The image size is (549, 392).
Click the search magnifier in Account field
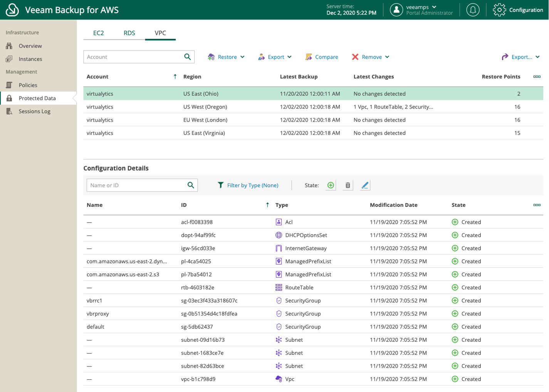click(188, 57)
